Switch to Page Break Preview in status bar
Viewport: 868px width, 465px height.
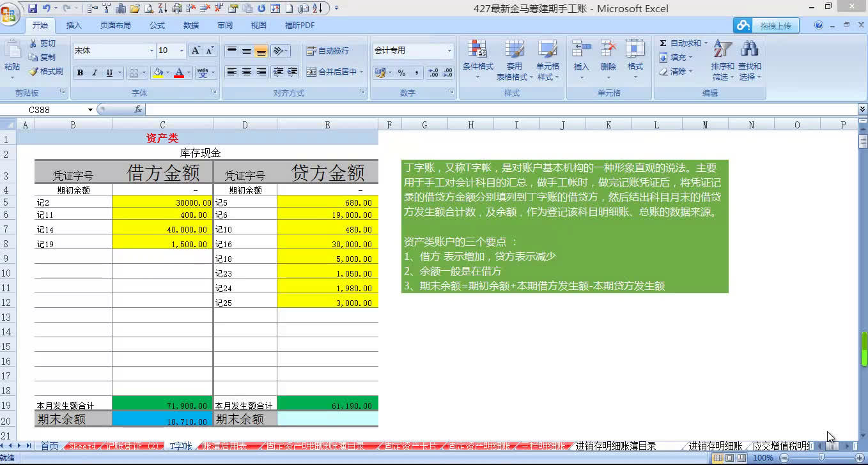point(741,458)
